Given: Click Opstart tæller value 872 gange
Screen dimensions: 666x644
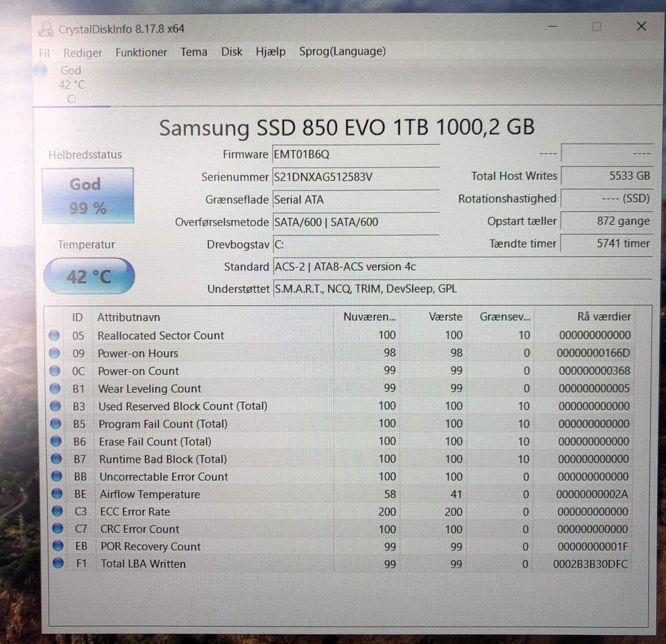Looking at the screenshot, I should pyautogui.click(x=606, y=221).
